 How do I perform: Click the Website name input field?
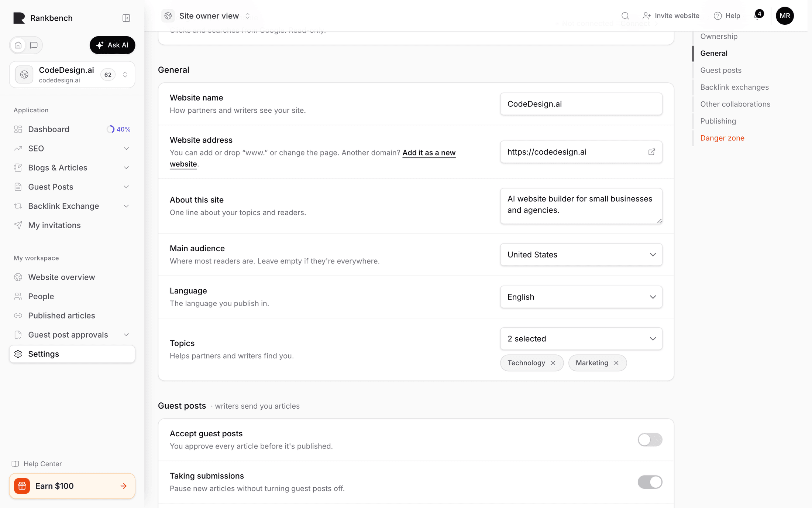(581, 104)
